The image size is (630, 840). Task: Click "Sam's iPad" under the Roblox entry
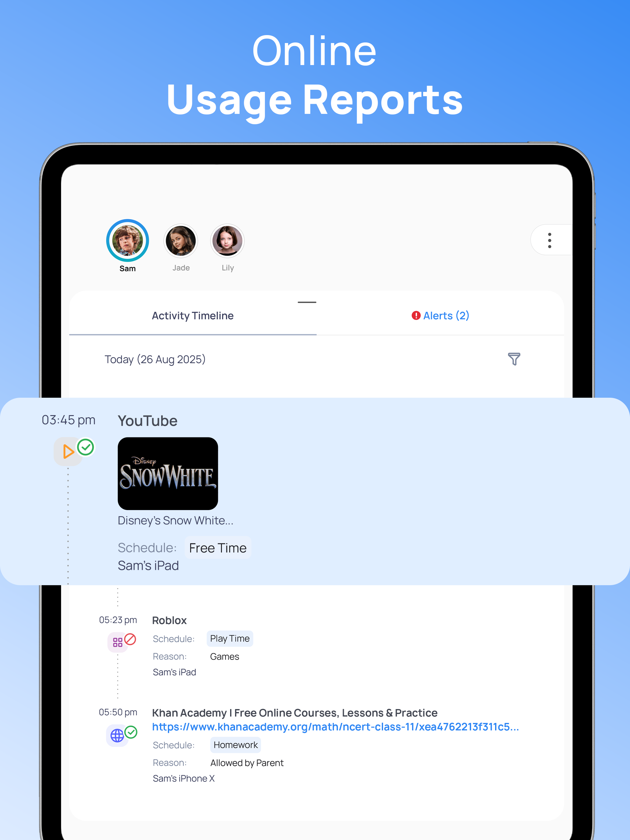(174, 672)
